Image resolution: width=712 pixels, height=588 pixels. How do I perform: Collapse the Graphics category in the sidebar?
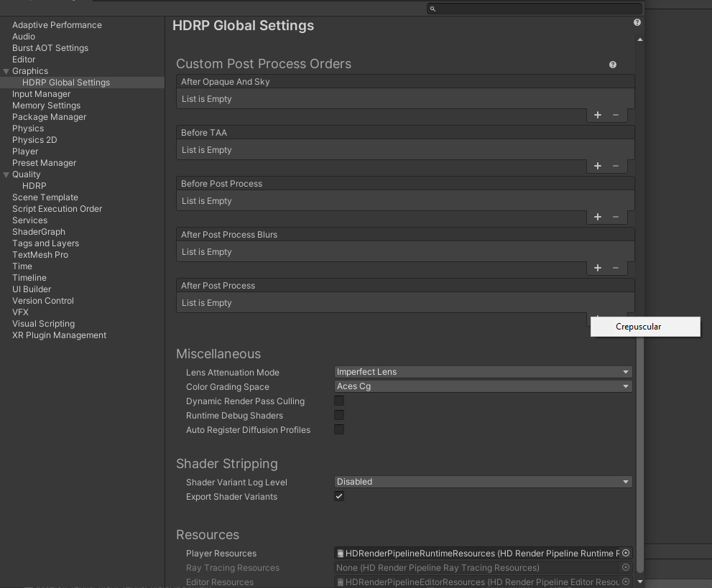6,70
